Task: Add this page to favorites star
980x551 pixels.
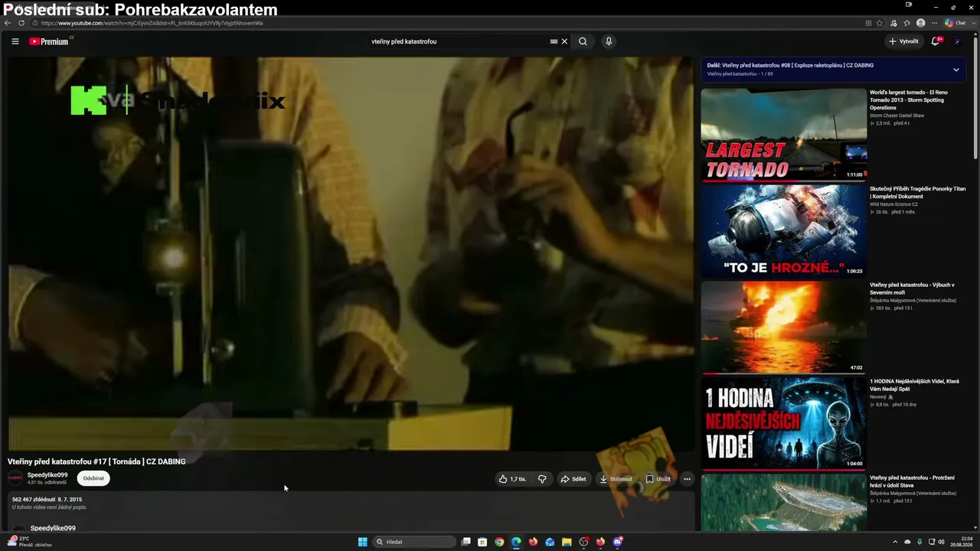Action: [880, 23]
